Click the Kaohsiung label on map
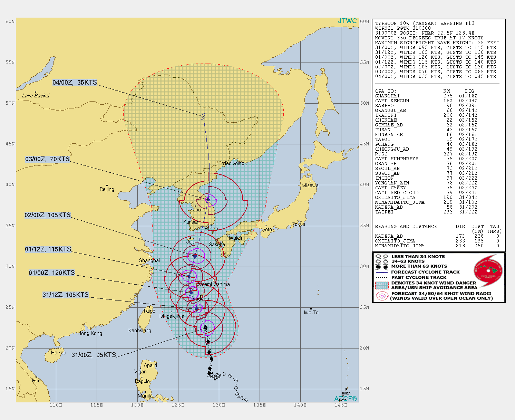 tap(140, 331)
